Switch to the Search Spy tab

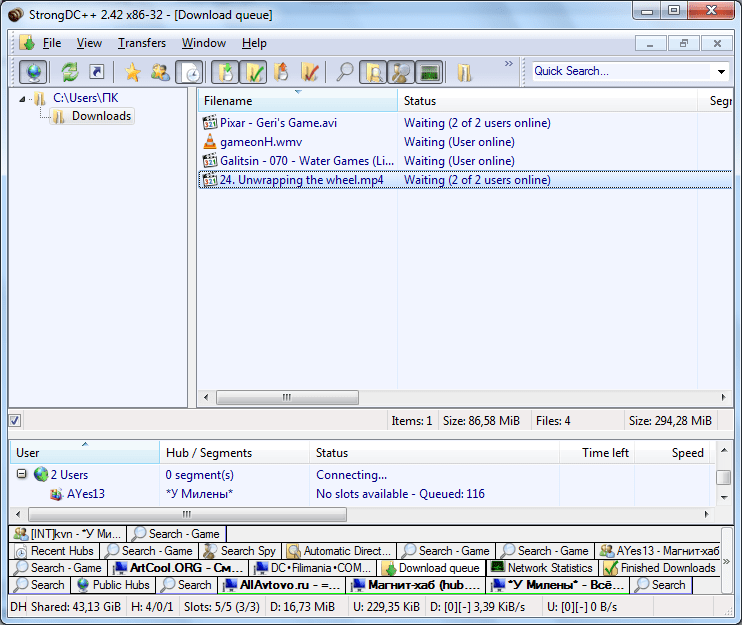240,551
